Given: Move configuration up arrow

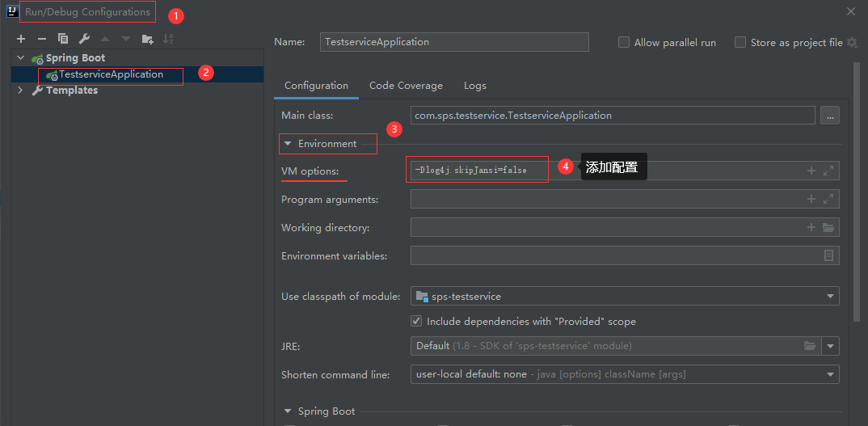Looking at the screenshot, I should point(105,39).
